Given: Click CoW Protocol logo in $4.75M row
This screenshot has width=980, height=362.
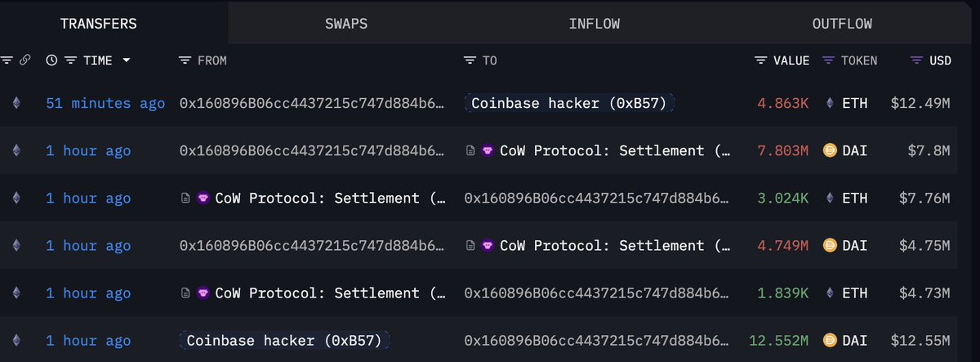Looking at the screenshot, I should tap(488, 245).
